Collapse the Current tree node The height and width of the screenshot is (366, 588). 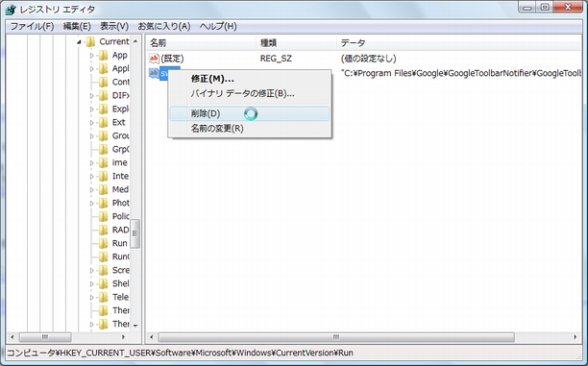[79, 42]
